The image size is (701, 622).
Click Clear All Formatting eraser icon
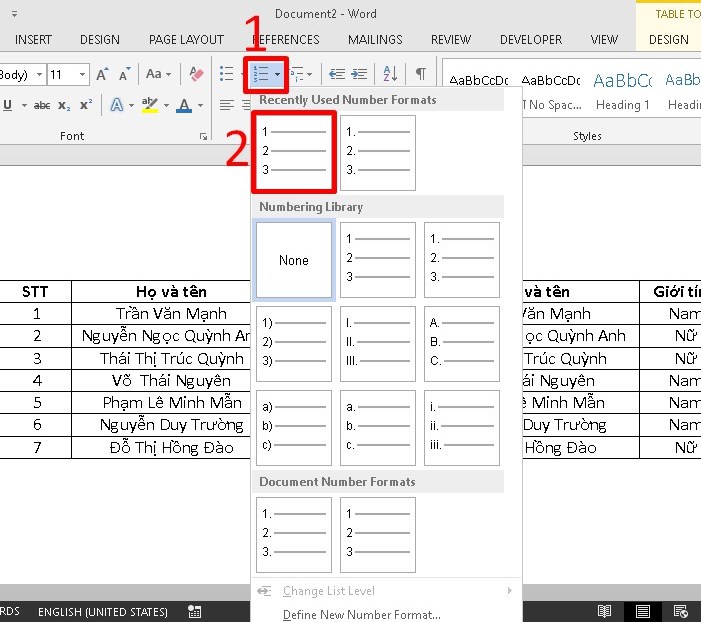[x=196, y=74]
